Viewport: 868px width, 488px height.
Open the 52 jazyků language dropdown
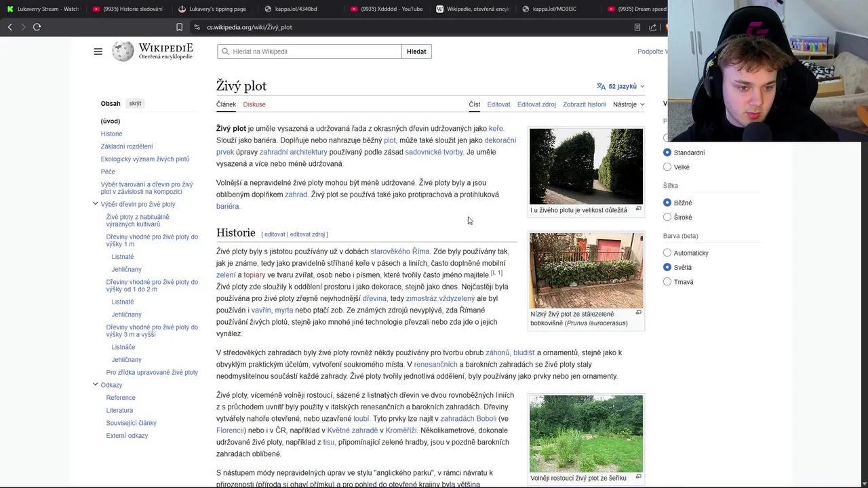620,86
